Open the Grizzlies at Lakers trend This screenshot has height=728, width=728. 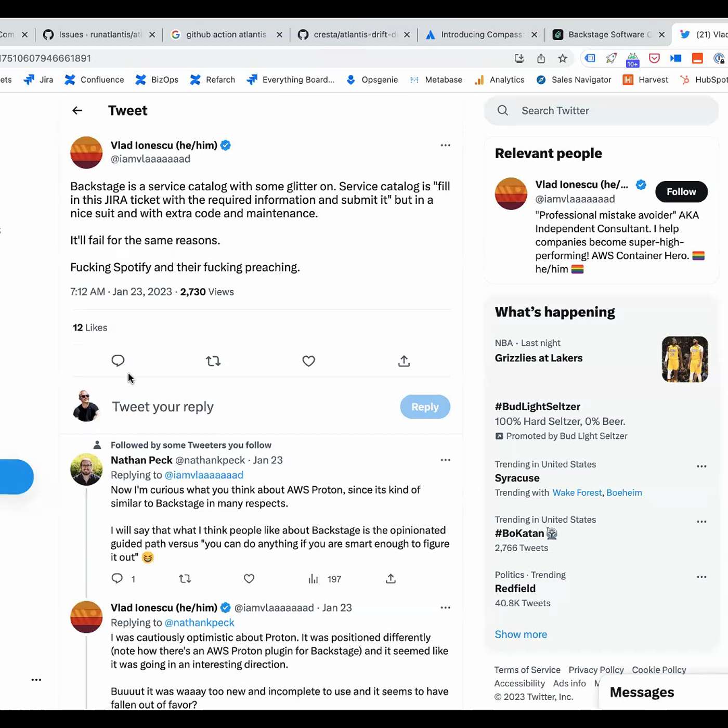tap(539, 358)
